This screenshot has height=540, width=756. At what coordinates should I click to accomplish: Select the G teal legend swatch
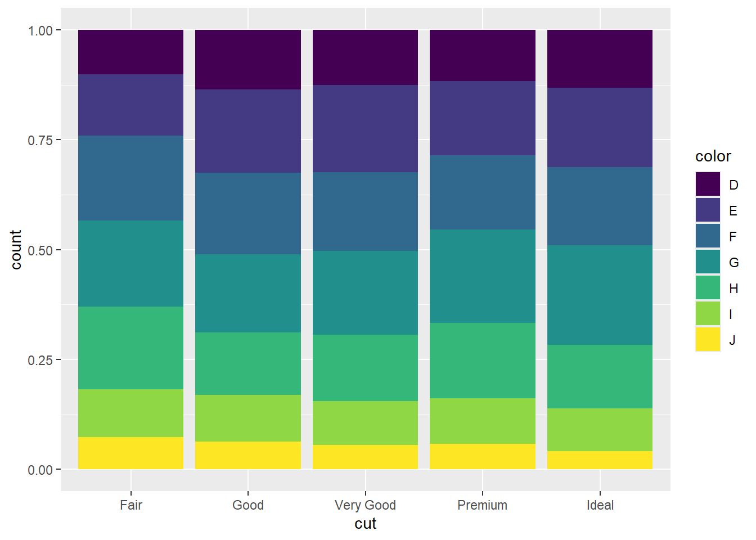[708, 262]
